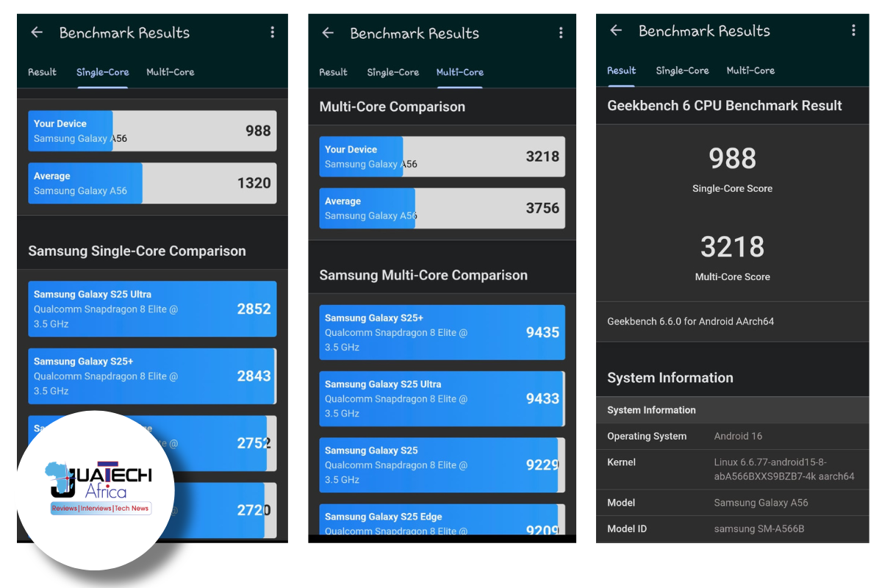Click Samsung Multi-Core Comparison heading
This screenshot has width=882, height=588.
[x=423, y=275]
